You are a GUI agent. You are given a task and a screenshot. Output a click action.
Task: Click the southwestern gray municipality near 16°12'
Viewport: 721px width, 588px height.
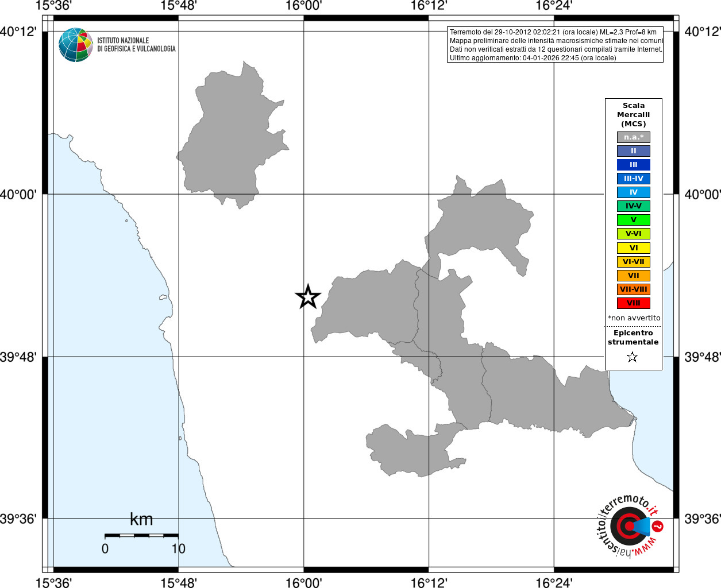tap(414, 450)
